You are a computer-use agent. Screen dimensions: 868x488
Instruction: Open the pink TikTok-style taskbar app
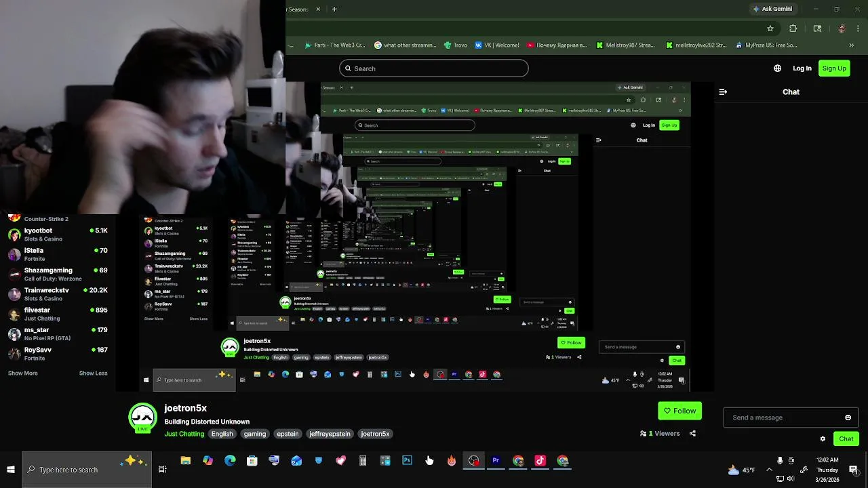pos(540,461)
